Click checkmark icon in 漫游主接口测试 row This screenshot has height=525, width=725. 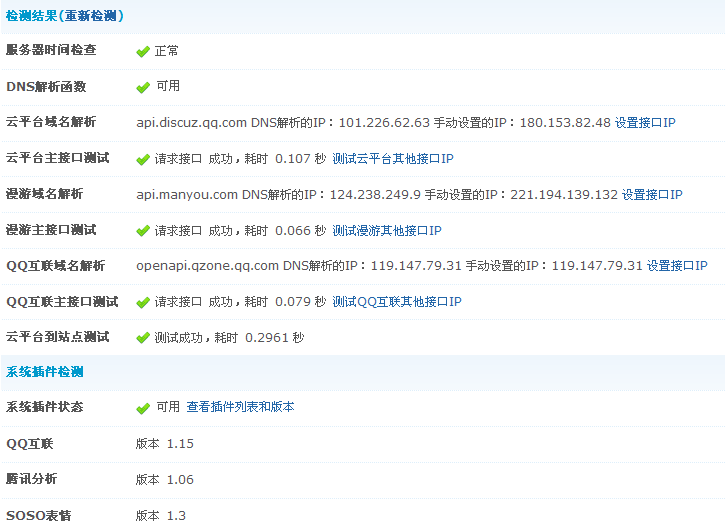143,231
